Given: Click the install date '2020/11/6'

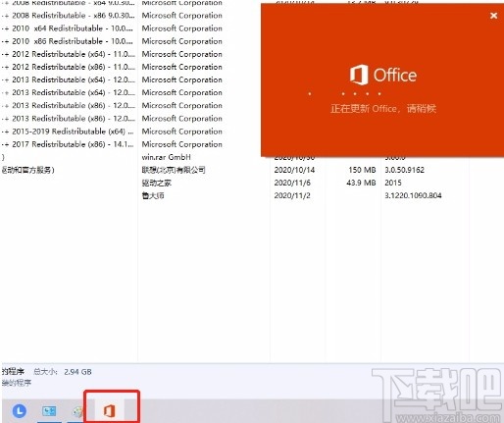Looking at the screenshot, I should [x=292, y=183].
